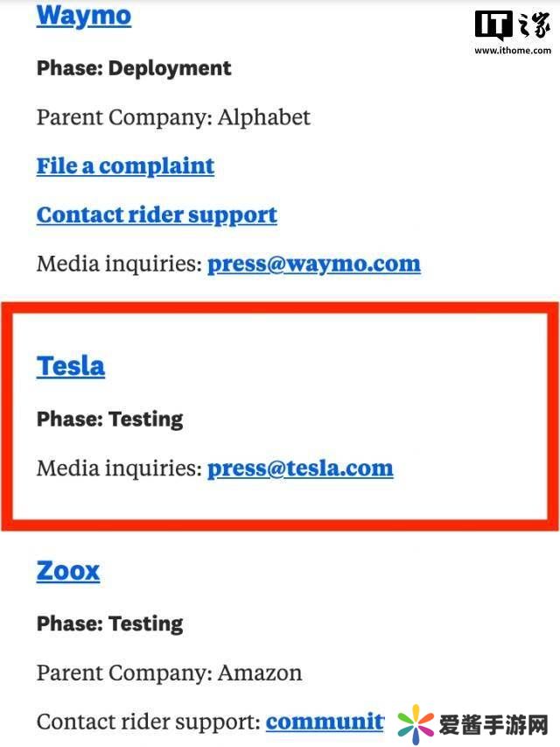560x747 pixels.
Task: Click the colorful flower logo icon
Action: click(x=416, y=722)
